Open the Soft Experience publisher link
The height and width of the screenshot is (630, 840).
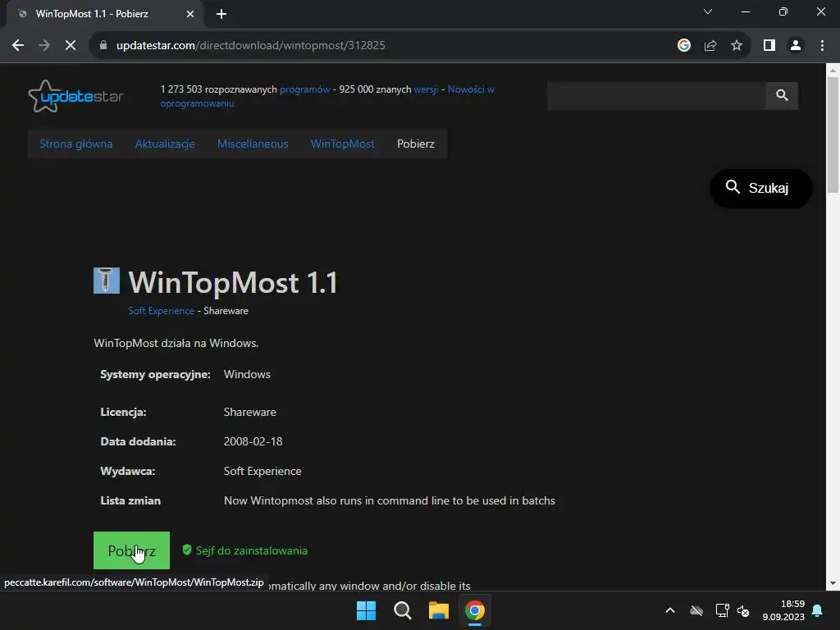pos(162,311)
